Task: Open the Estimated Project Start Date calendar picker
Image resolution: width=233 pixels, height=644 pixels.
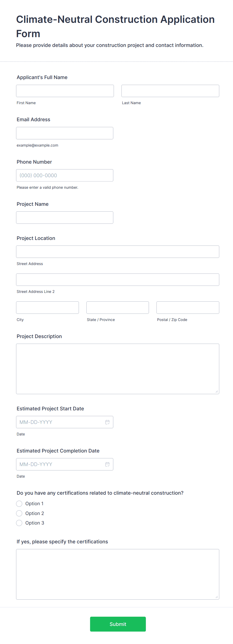Action: [x=108, y=422]
